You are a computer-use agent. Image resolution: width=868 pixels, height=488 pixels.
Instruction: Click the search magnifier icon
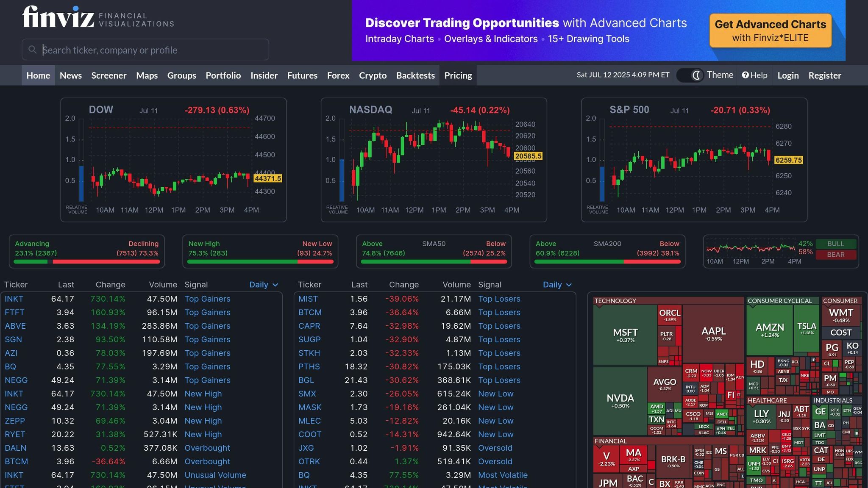click(32, 50)
